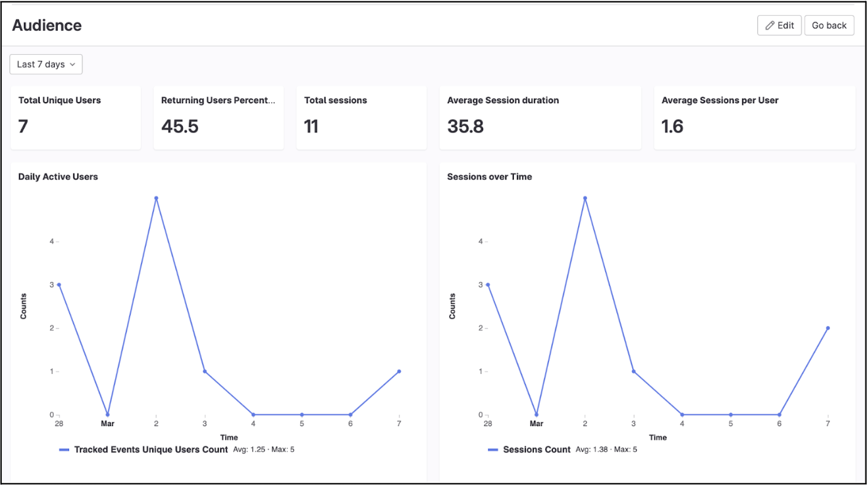Click the Edit button

779,25
